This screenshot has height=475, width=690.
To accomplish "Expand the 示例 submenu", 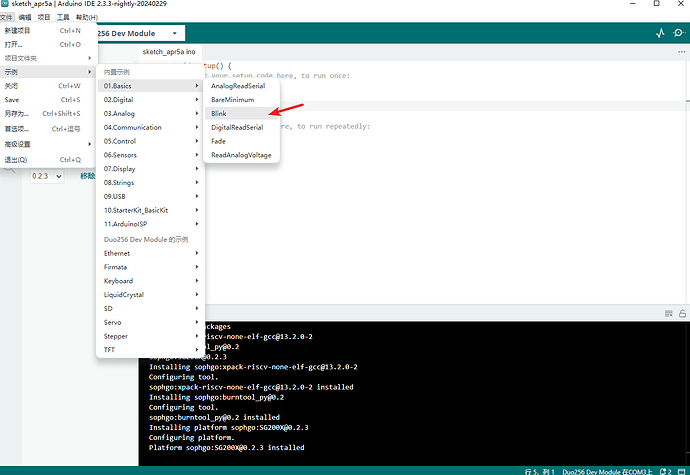I will point(48,72).
